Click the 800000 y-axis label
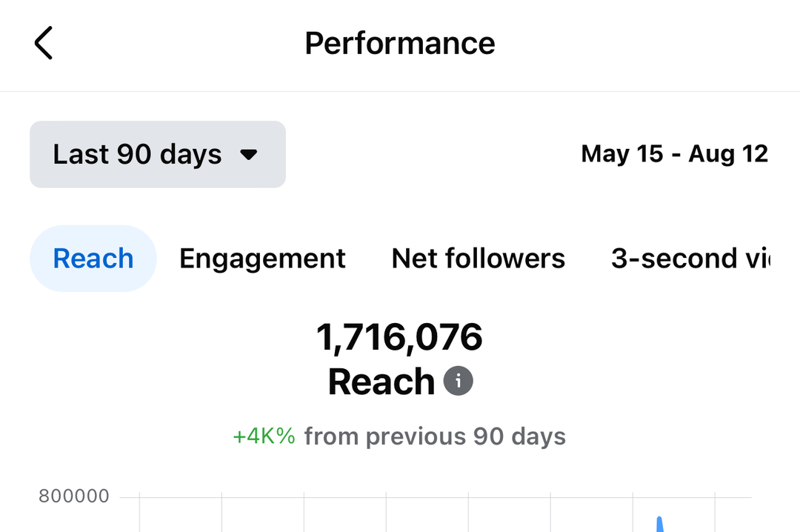 (74, 496)
